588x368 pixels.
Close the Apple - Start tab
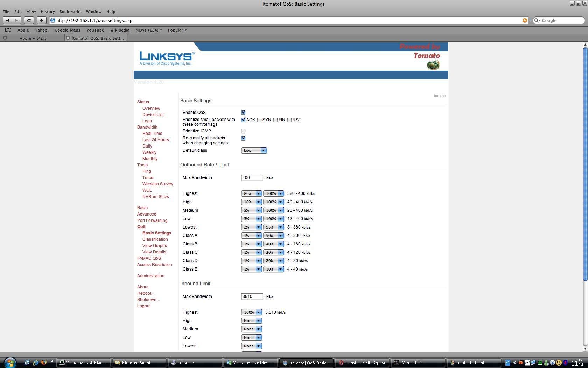pos(5,38)
